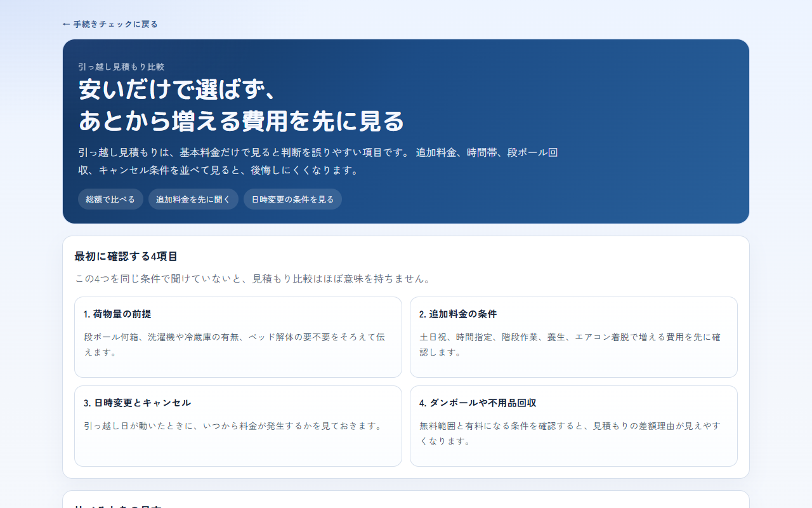
Task: Click the 3. 日時変更とキャンセル card heading
Action: click(137, 403)
